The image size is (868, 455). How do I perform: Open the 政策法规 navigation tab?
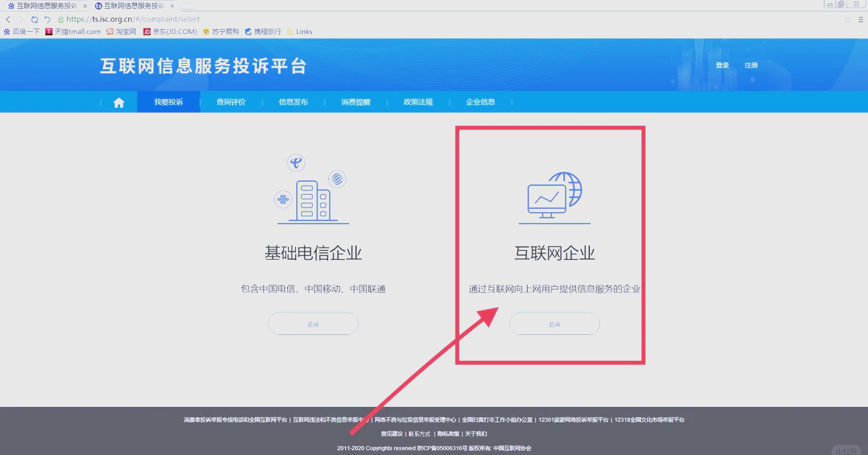[x=418, y=102]
